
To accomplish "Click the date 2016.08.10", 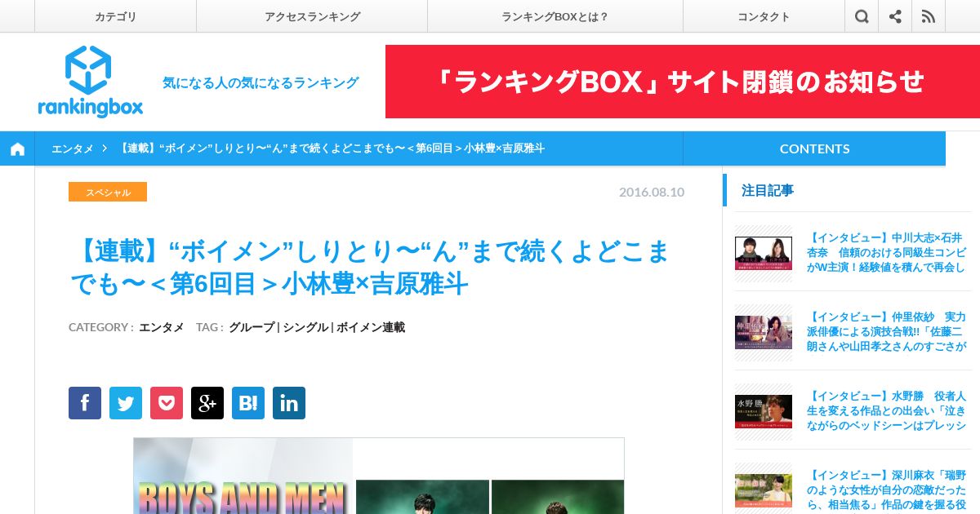I will click(x=652, y=192).
